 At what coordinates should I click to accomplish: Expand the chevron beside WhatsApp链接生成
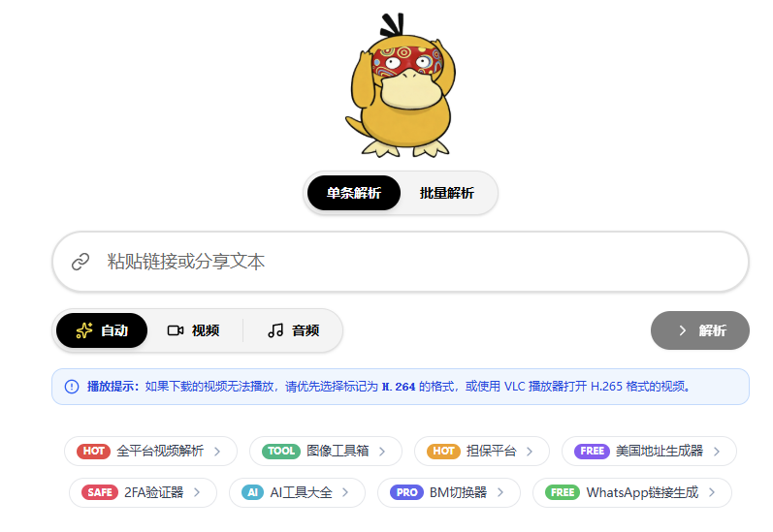click(712, 492)
